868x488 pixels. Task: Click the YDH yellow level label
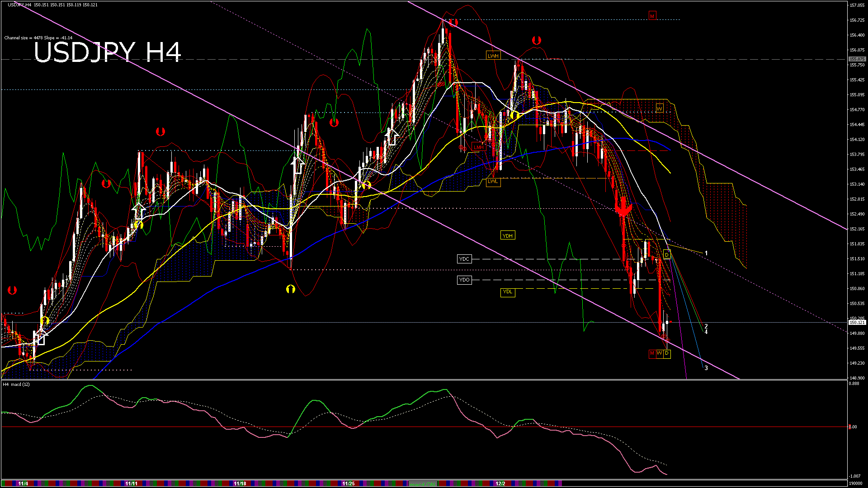click(x=508, y=236)
